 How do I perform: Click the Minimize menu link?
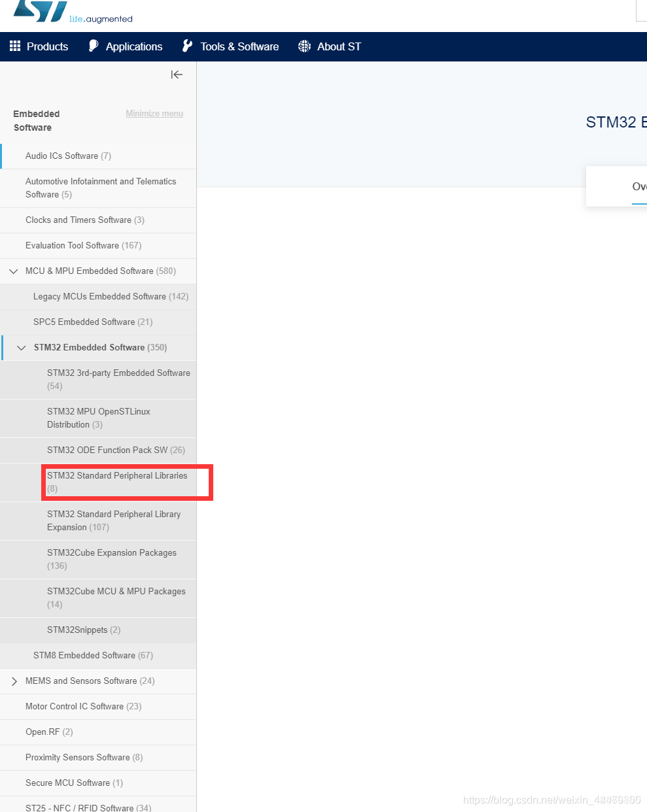click(x=154, y=114)
